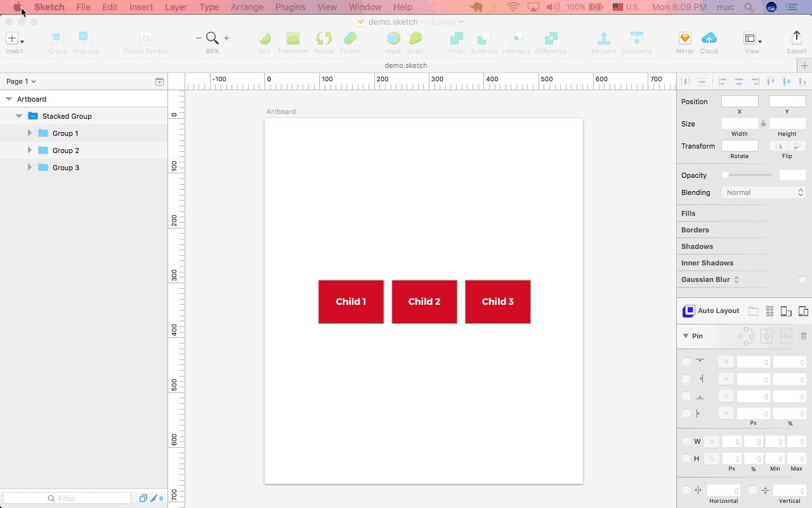
Task: Toggle the Gaussian Blur checkbox
Action: click(x=802, y=279)
